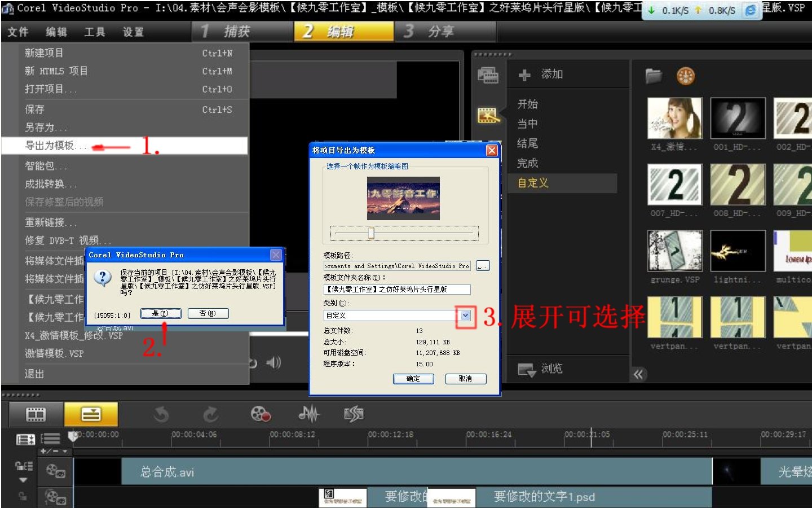Screen dimensions: 812x508
Task: Select the grunge.VSP template thumbnail
Action: pyautogui.click(x=674, y=250)
